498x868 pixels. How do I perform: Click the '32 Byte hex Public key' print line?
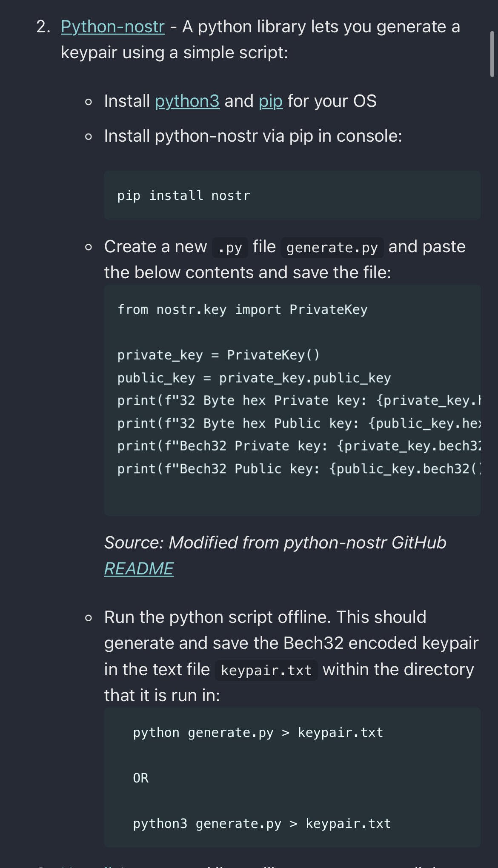[299, 423]
